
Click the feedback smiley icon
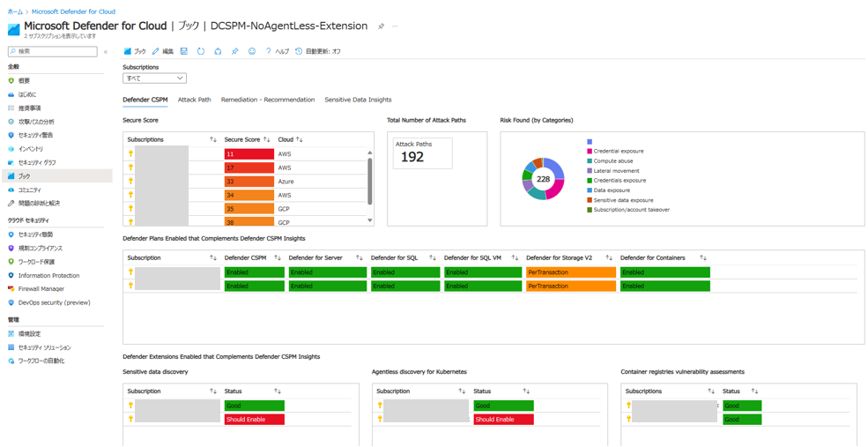point(252,51)
